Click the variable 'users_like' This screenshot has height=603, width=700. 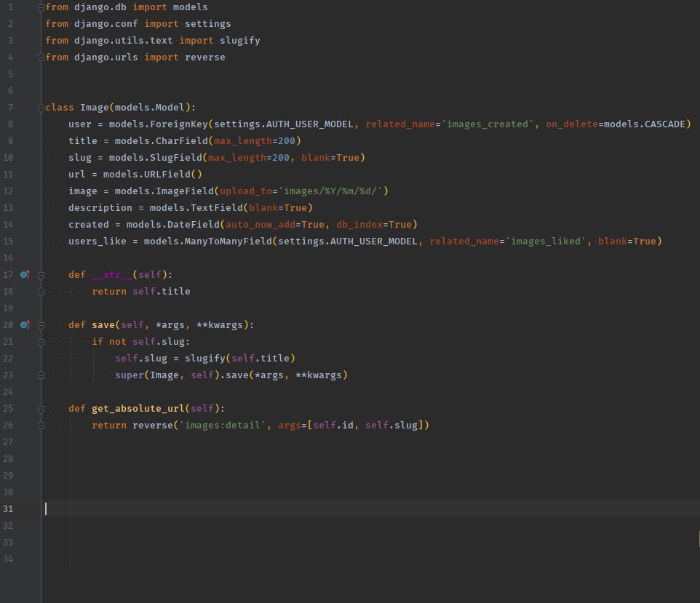[98, 241]
